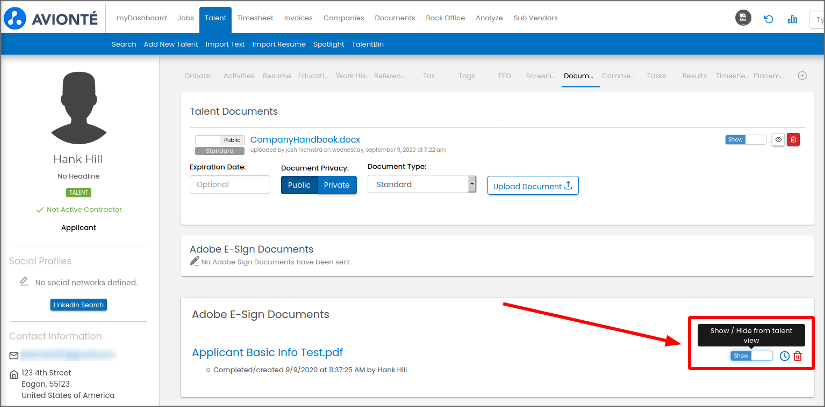Screen dimensions: 825x407
Task: Click the user avatar icon in header
Action: tap(743, 18)
